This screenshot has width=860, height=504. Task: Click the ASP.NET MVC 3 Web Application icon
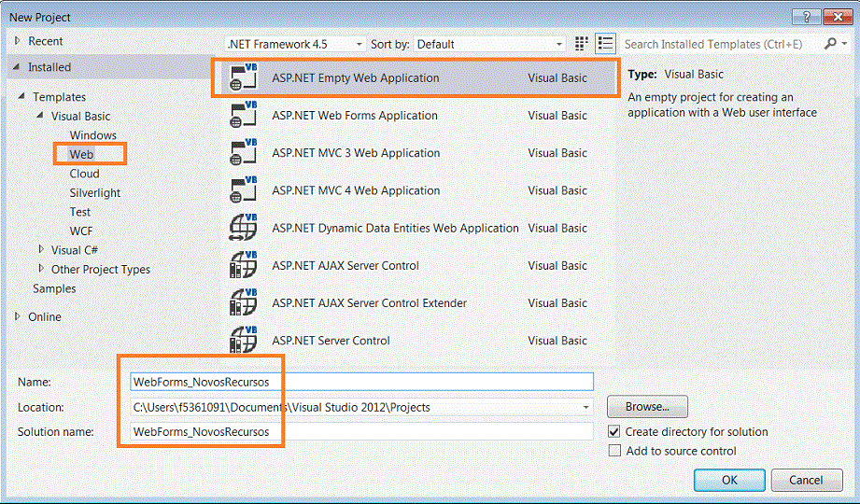coord(244,152)
